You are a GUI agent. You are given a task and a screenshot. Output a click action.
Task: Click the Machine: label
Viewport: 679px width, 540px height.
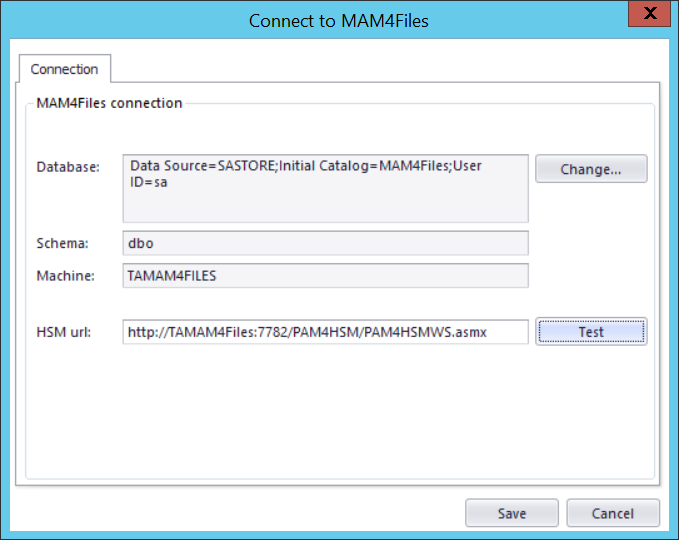66,276
